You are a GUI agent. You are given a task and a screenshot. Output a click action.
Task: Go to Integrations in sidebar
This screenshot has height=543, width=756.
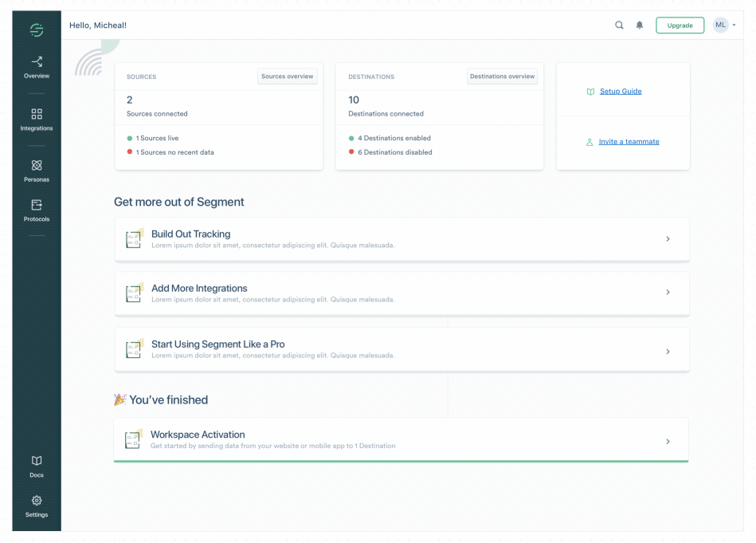pos(37,120)
